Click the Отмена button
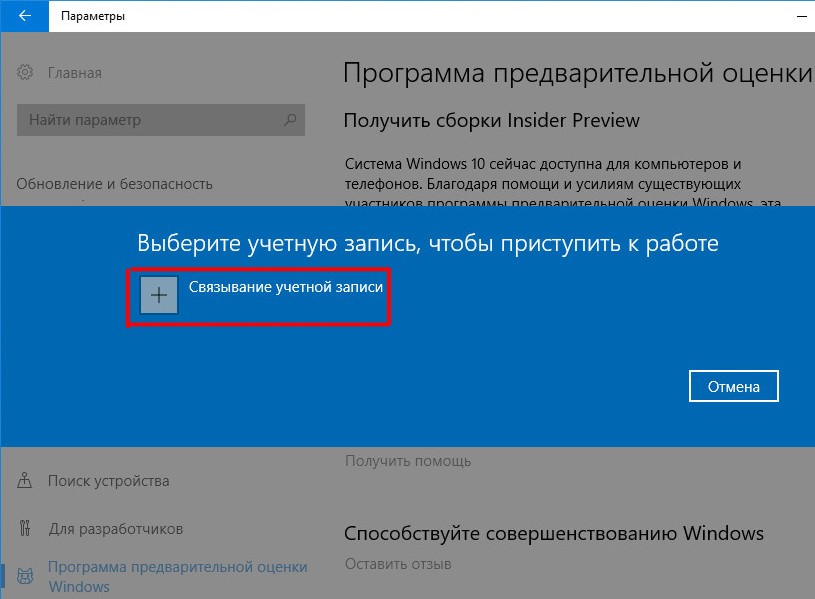815x599 pixels. point(733,386)
